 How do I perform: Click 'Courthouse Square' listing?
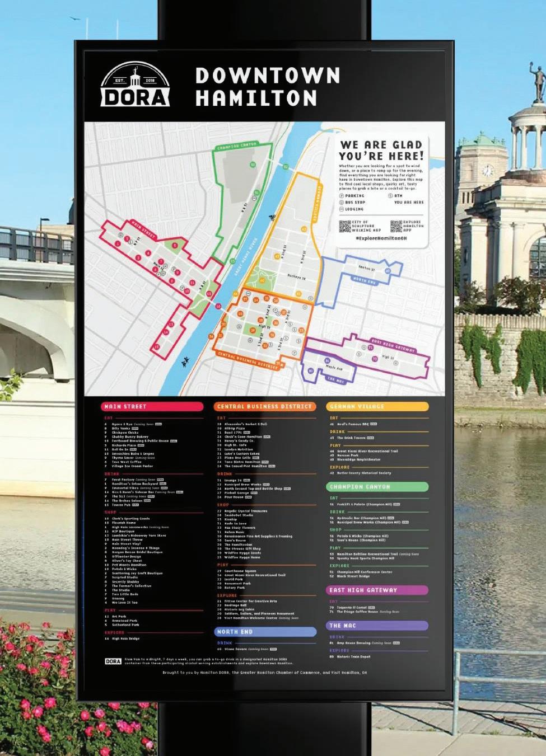[x=240, y=571]
